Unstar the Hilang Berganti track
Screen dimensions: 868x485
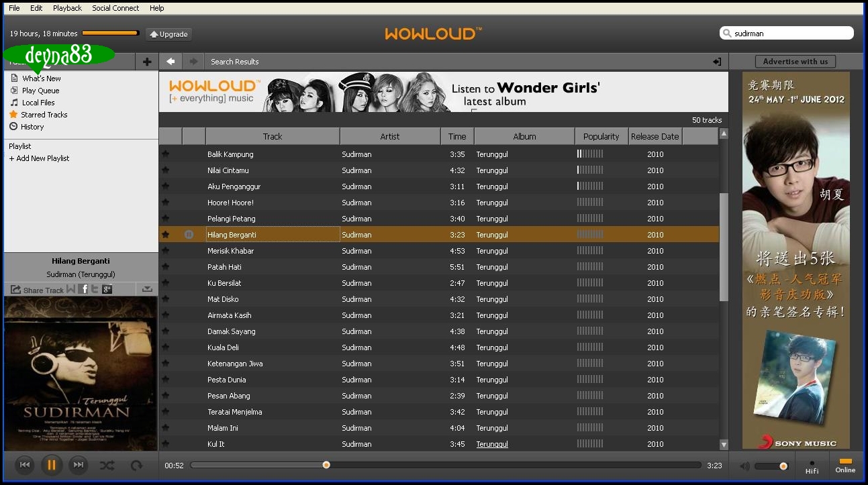(x=165, y=234)
